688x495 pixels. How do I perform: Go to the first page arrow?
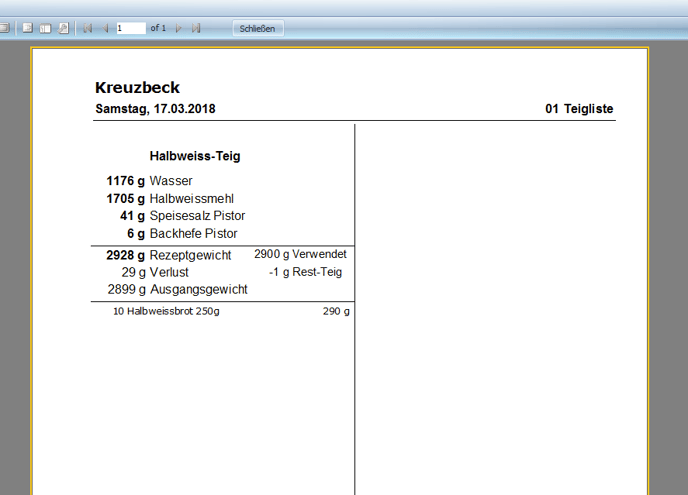87,28
